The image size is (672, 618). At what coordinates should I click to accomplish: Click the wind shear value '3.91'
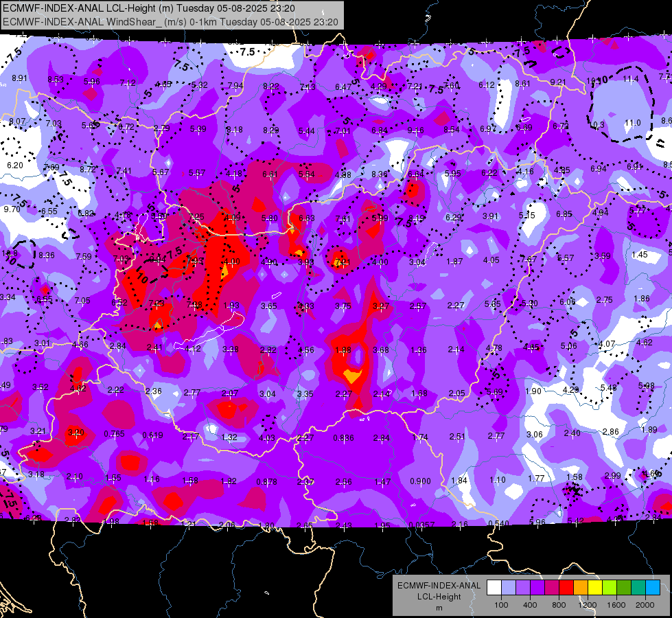[490, 216]
